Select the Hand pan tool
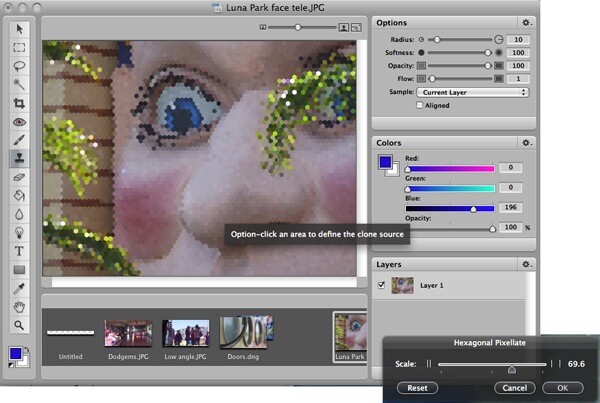 coord(19,307)
